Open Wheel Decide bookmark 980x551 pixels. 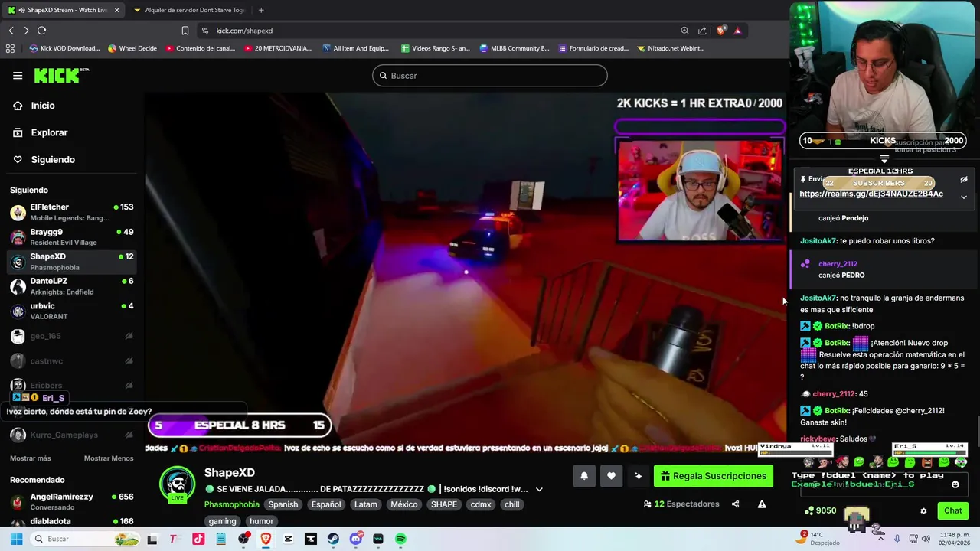click(x=132, y=48)
